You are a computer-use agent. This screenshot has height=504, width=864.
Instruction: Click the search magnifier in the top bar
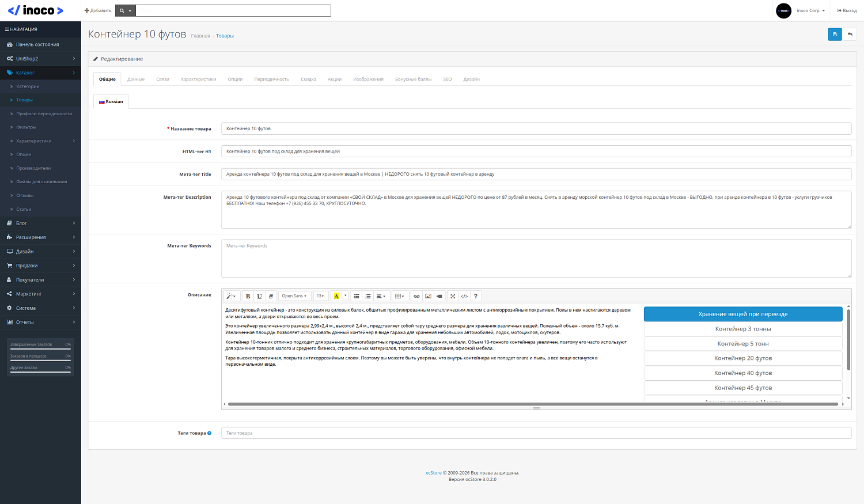[x=122, y=10]
